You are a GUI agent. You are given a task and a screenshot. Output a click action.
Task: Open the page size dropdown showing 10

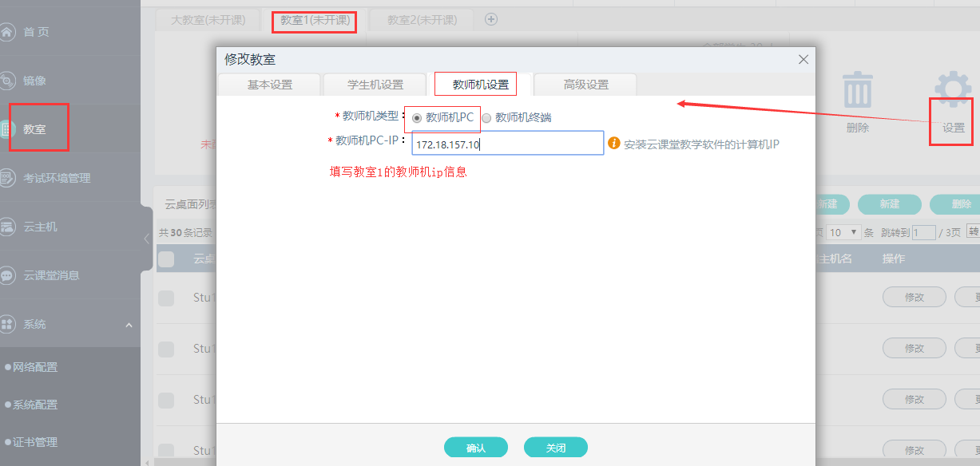coord(843,232)
